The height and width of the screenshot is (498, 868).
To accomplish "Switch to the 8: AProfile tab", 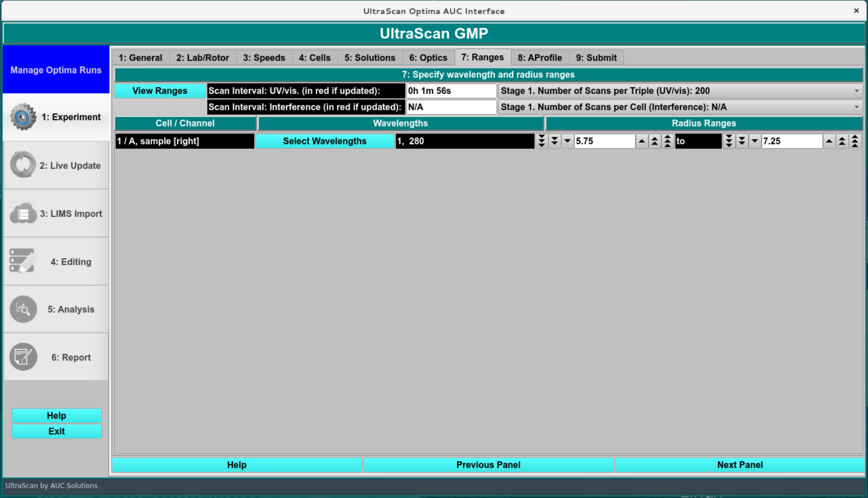I will click(x=539, y=58).
